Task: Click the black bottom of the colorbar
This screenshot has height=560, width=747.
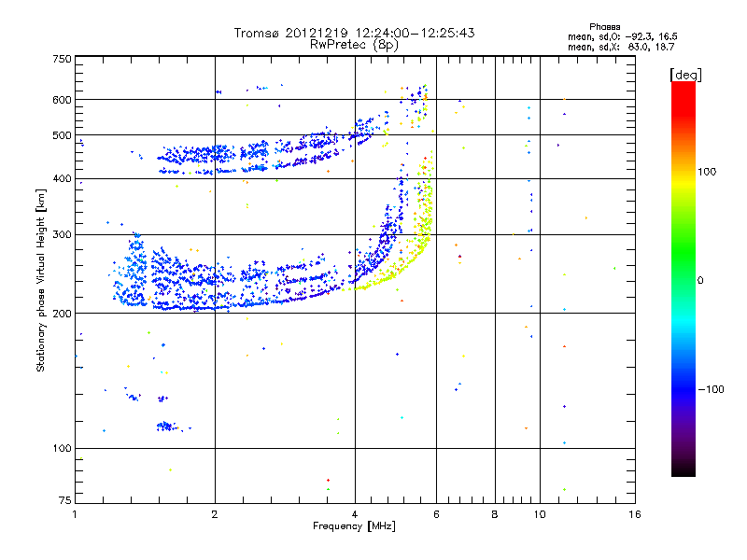Action: tap(684, 469)
